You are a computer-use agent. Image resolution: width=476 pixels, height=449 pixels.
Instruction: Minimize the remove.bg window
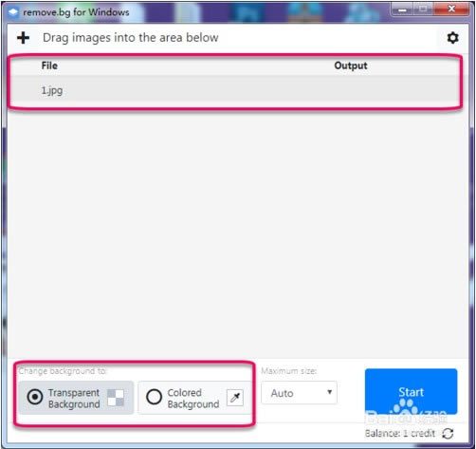402,9
